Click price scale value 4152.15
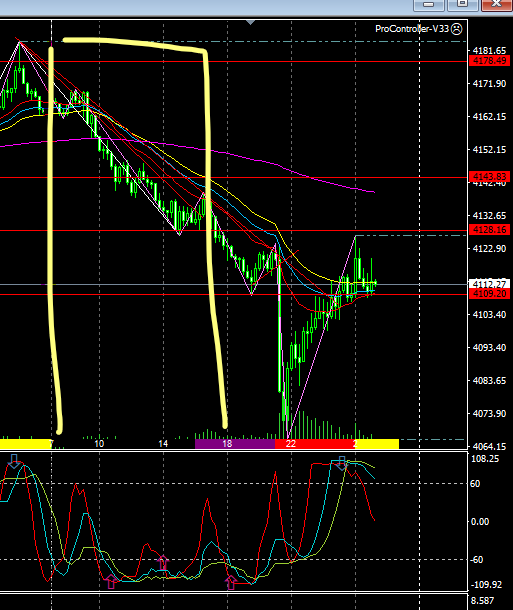Viewport: 513px width, 610px height. pos(489,150)
